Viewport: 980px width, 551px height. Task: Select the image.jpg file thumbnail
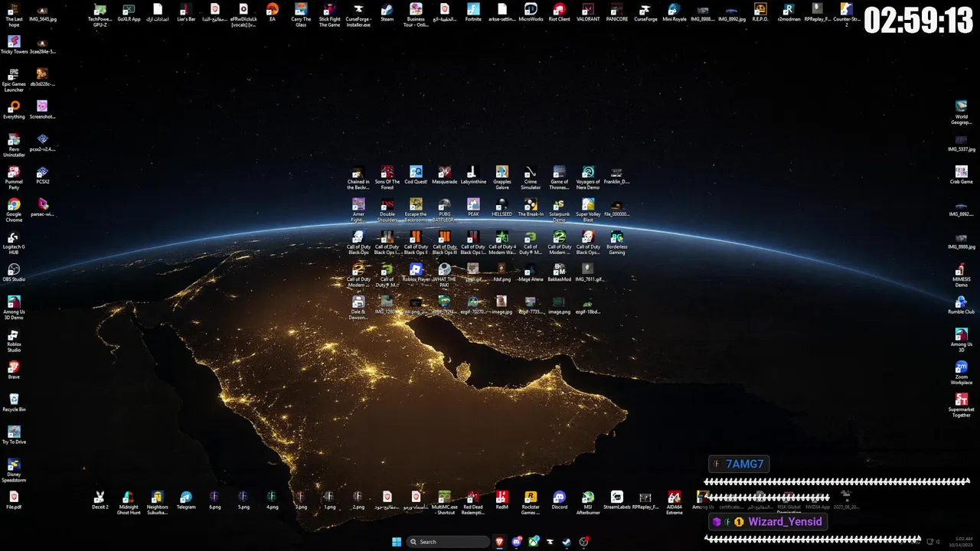coord(501,305)
